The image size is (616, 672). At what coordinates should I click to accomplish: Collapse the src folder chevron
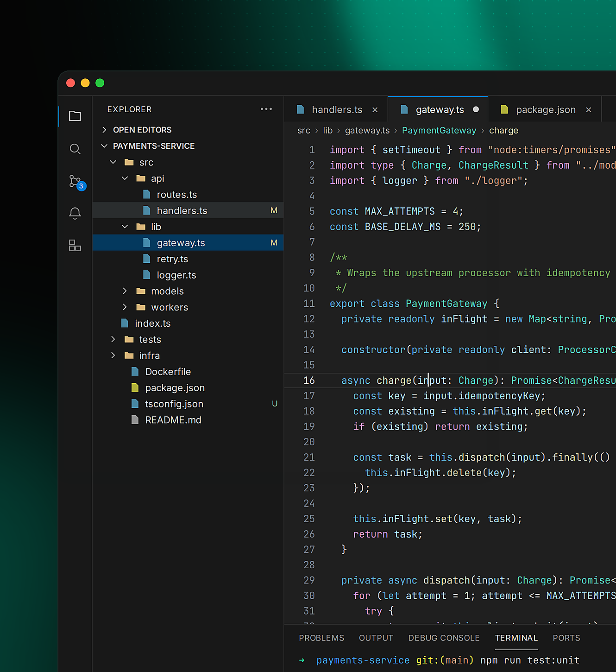113,162
